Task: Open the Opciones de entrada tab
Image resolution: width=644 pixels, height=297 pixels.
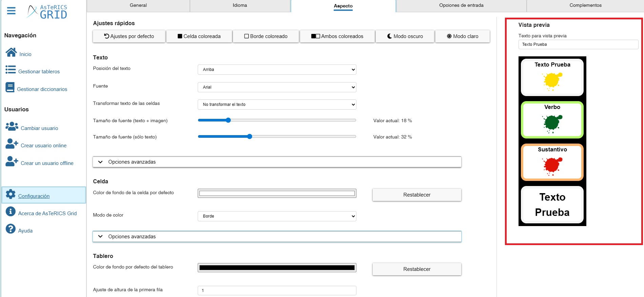Action: tap(461, 5)
